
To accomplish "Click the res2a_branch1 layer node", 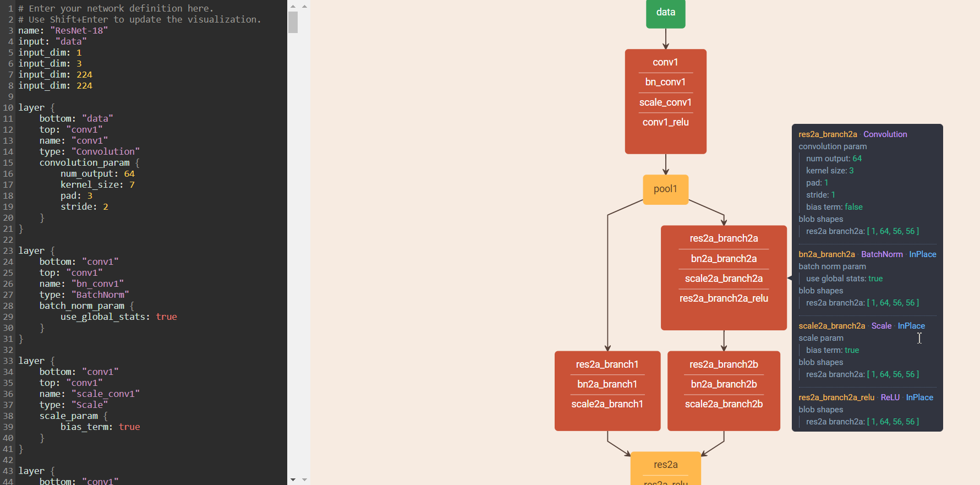I will pyautogui.click(x=607, y=364).
